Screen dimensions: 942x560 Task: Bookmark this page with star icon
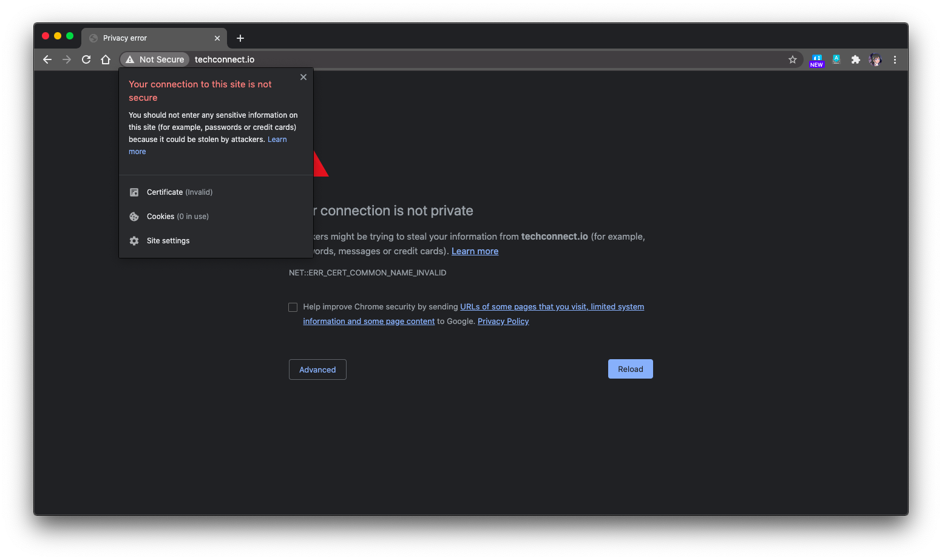(x=793, y=59)
